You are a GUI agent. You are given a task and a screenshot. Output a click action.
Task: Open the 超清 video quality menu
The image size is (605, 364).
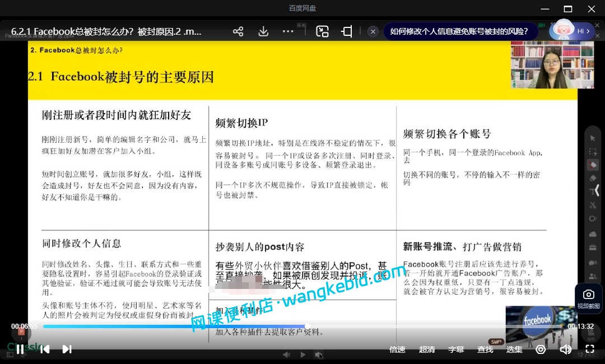(427, 349)
